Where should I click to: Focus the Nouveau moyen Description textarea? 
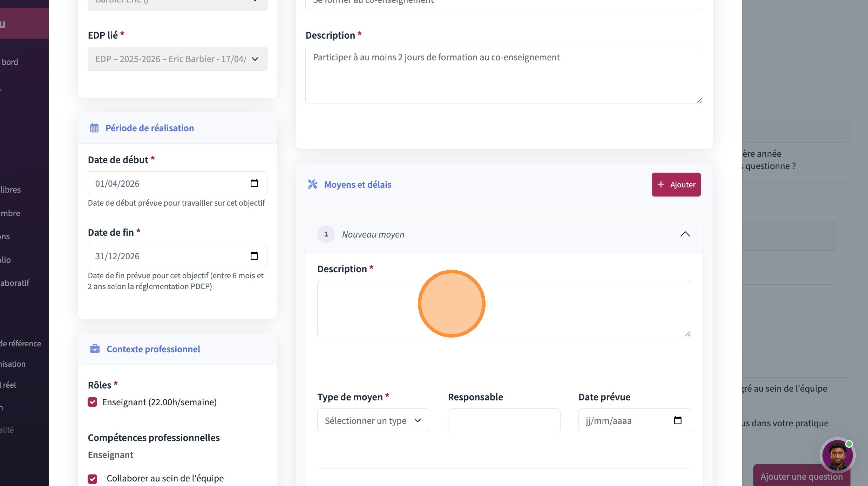(504, 309)
